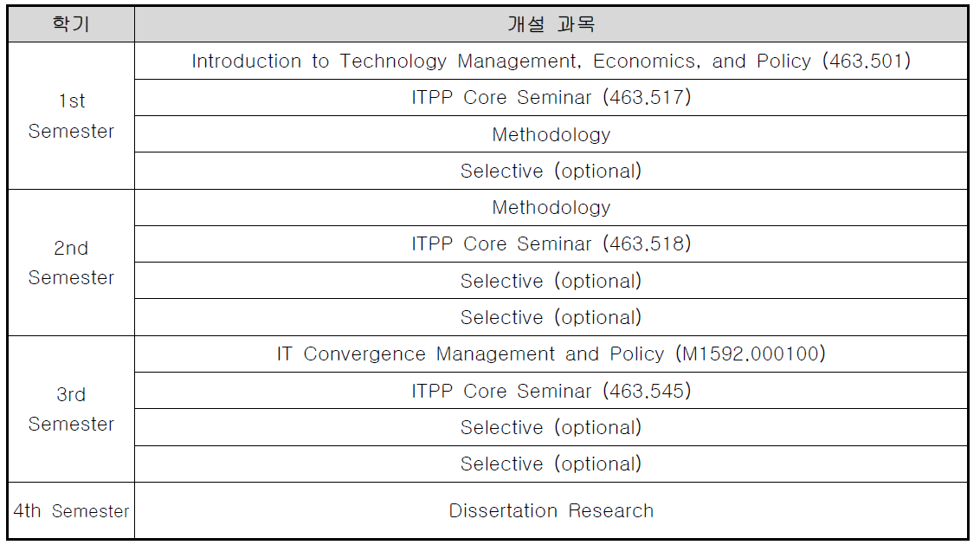Viewport: 980px width, 545px height.
Task: Click ITPP Core Seminar (463.518) cell
Action: (551, 243)
